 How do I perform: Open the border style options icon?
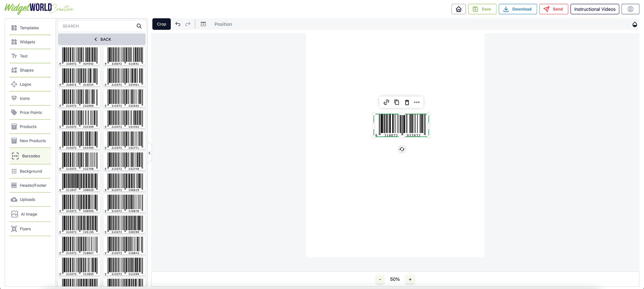[203, 24]
